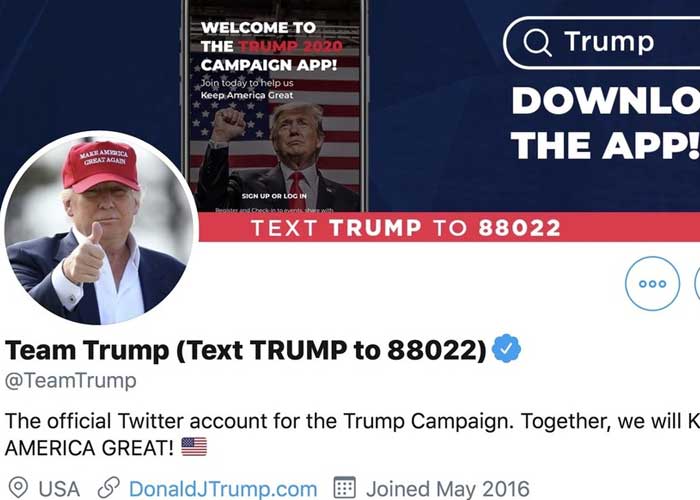The image size is (700, 500).
Task: Click the Team Trump display name
Action: (246, 350)
